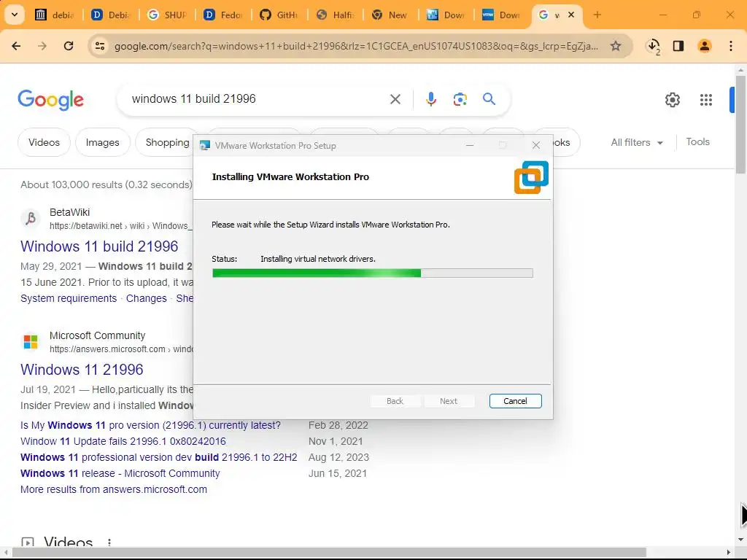Open the GitHub browser tab

click(x=279, y=15)
